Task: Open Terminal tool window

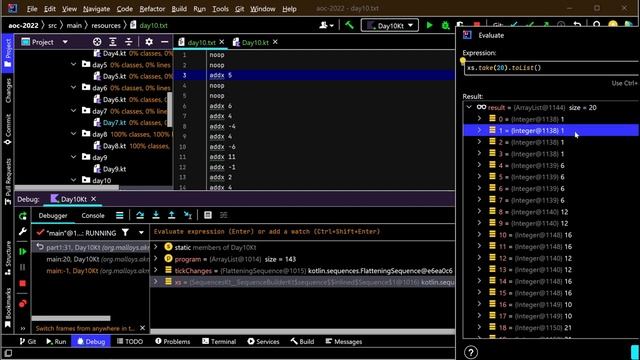Action: coord(219,342)
